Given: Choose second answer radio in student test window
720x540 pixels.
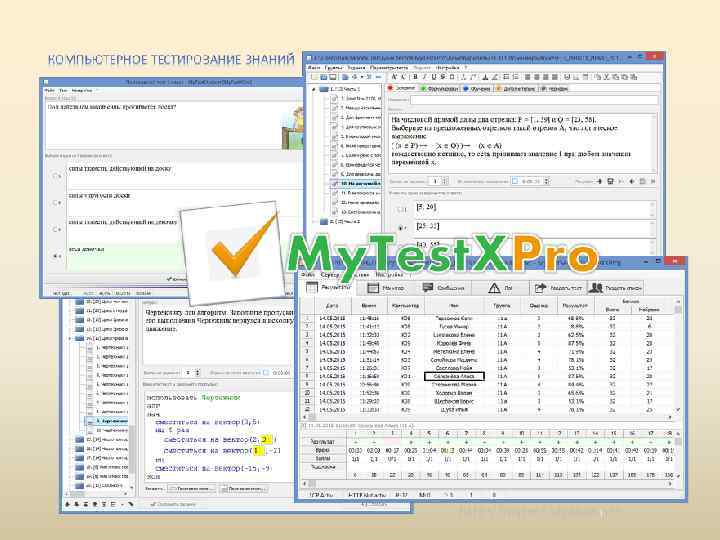Looking at the screenshot, I should pos(56,202).
